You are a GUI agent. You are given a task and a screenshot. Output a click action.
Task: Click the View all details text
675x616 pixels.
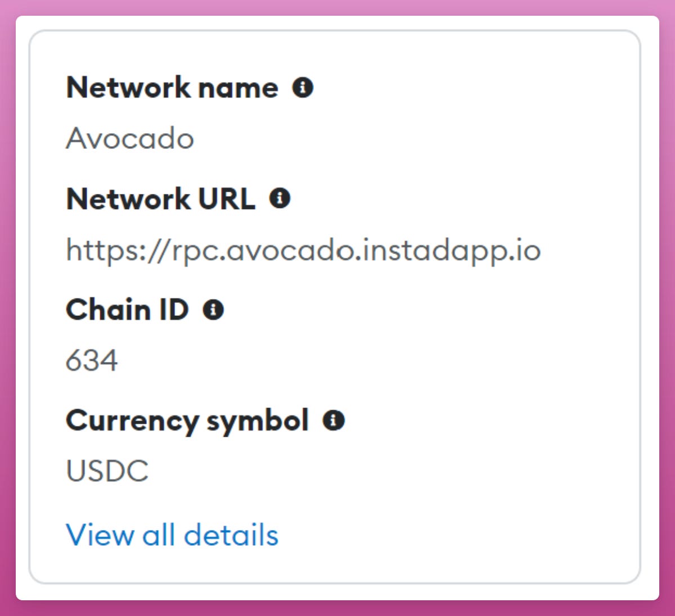pyautogui.click(x=172, y=535)
